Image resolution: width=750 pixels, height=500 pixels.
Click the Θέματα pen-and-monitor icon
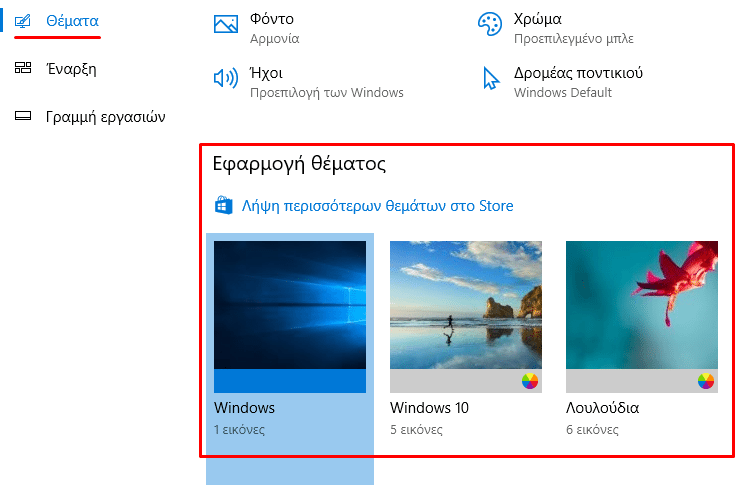22,21
